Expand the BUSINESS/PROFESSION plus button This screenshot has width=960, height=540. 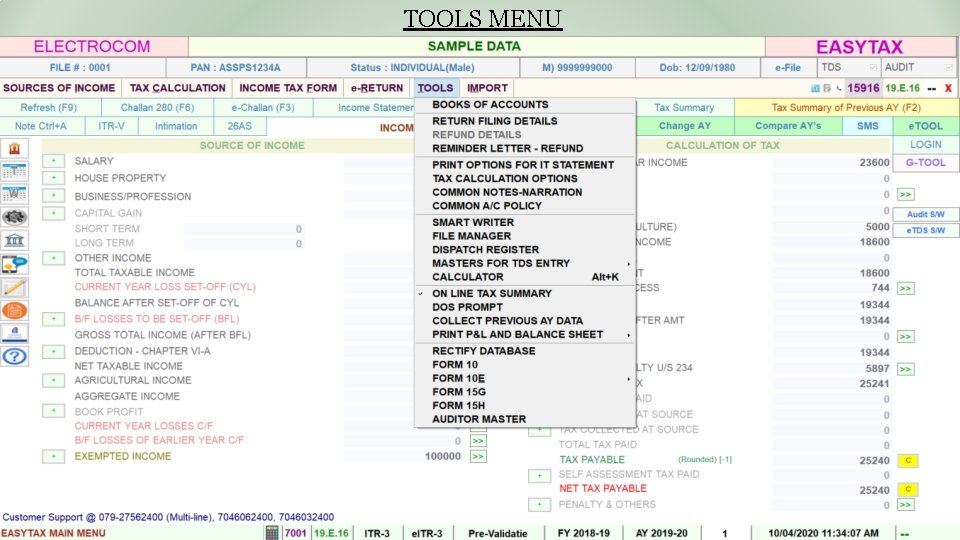click(x=53, y=196)
